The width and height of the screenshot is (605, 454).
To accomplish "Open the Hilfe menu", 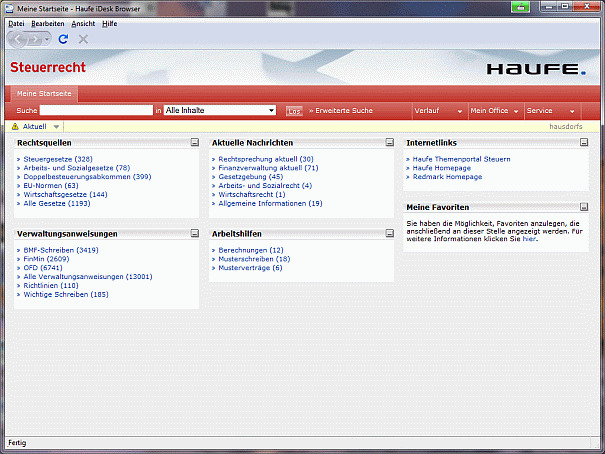I will pyautogui.click(x=110, y=24).
